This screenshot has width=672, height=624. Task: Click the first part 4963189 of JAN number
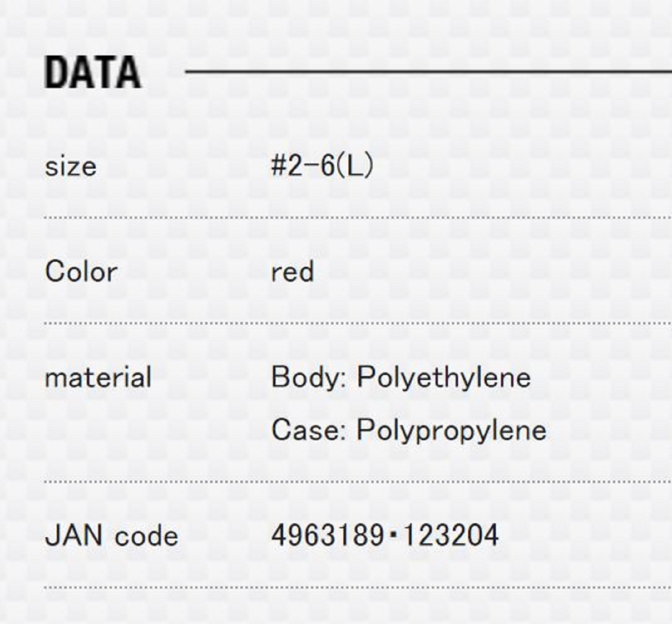click(328, 535)
